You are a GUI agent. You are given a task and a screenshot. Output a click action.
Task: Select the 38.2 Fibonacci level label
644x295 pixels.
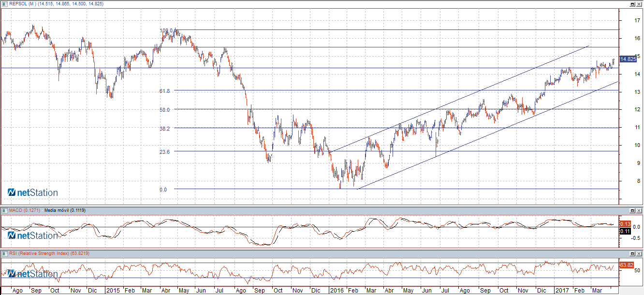point(164,129)
